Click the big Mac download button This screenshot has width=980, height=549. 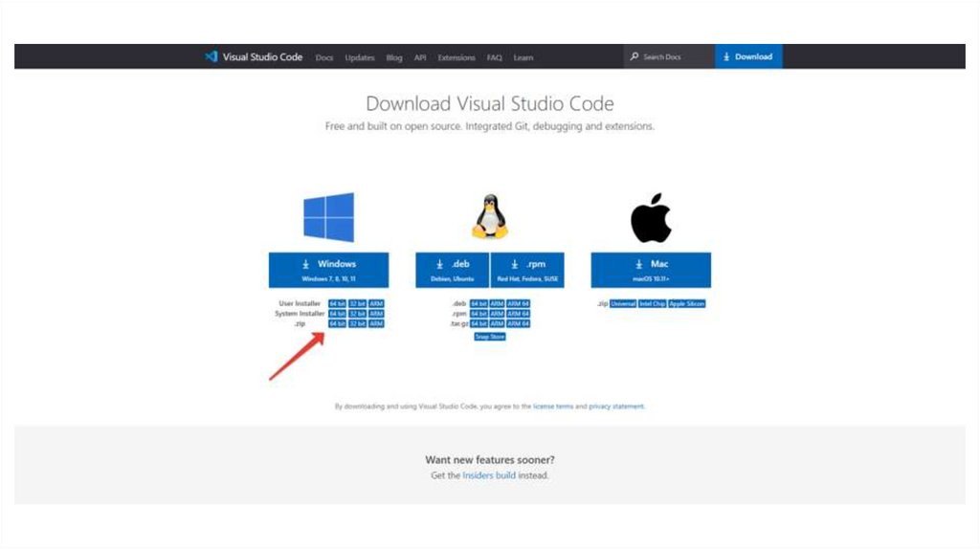[651, 270]
